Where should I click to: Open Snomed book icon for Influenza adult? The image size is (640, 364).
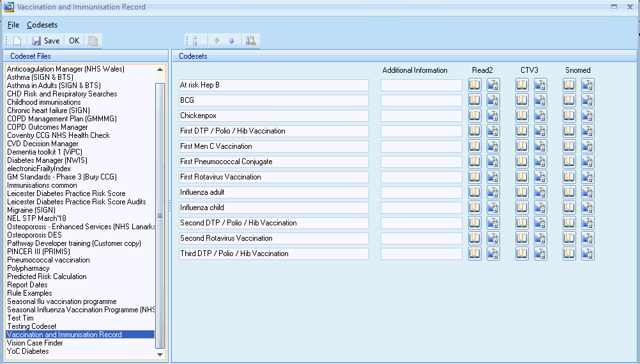[x=569, y=192]
